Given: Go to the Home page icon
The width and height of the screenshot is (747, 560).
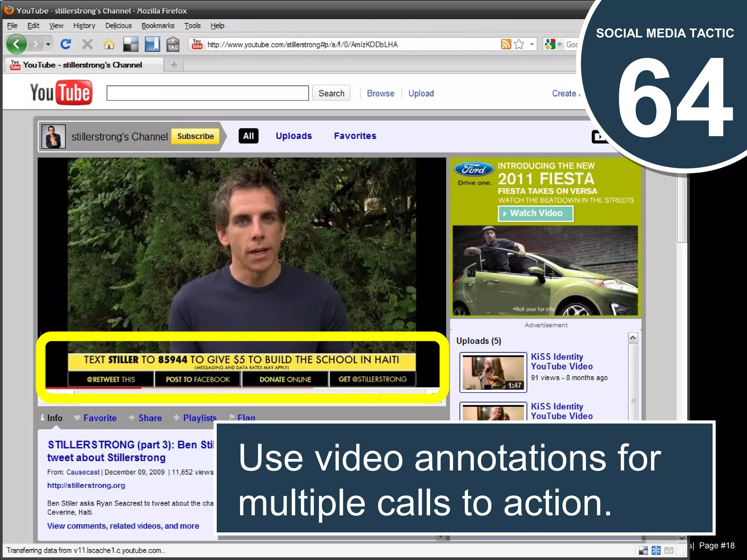Looking at the screenshot, I should [109, 44].
